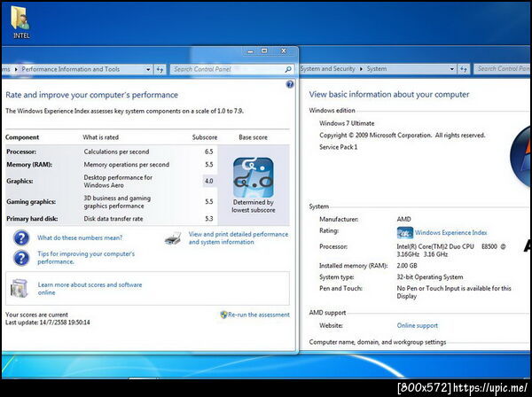Select Performance Information and Tools breadcrumb
The height and width of the screenshot is (397, 532).
(71, 69)
